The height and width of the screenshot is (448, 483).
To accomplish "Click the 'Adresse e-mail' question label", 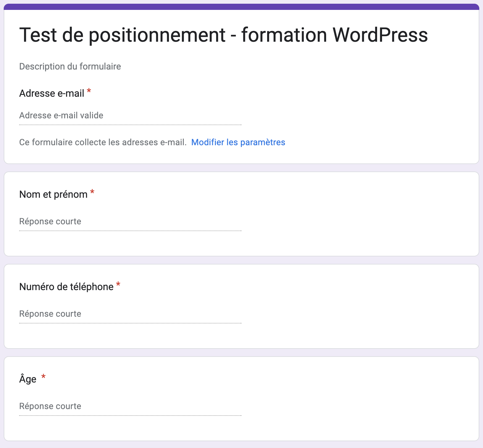I will click(52, 93).
